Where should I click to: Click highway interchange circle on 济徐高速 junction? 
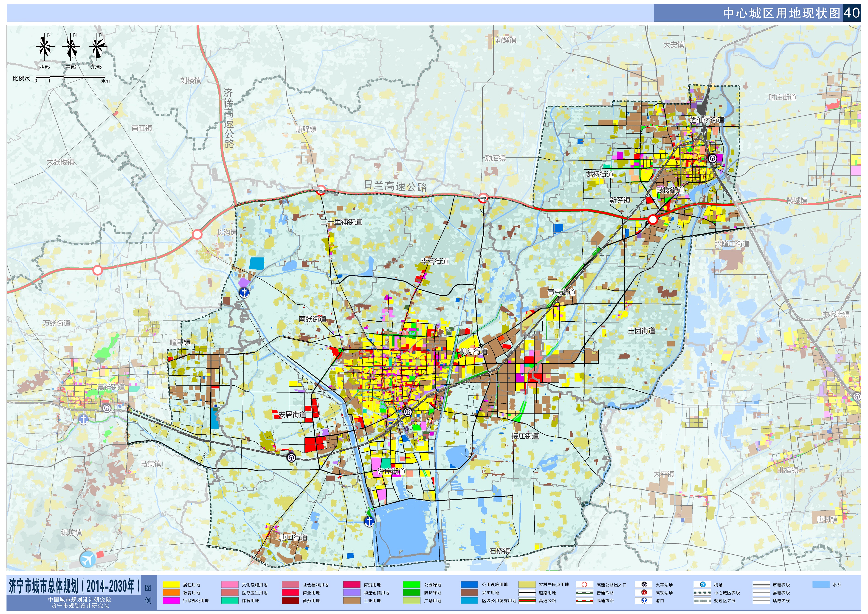point(197,234)
